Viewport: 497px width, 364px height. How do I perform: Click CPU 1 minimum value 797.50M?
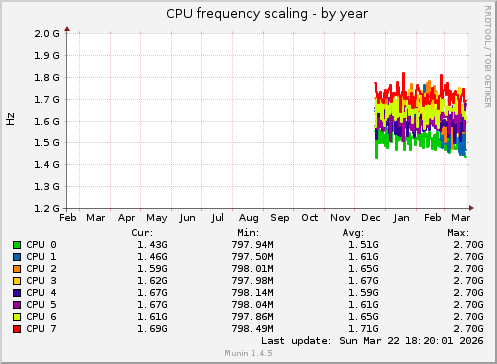(x=252, y=257)
